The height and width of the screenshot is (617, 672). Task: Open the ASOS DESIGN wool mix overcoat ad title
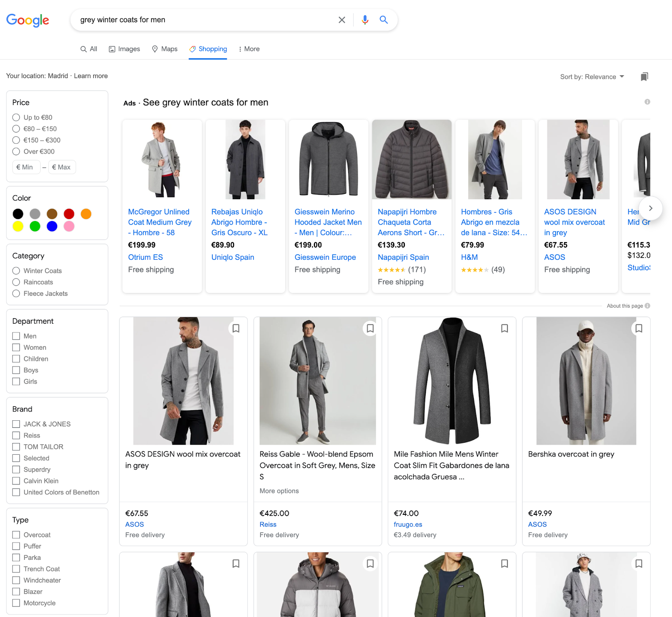click(575, 222)
